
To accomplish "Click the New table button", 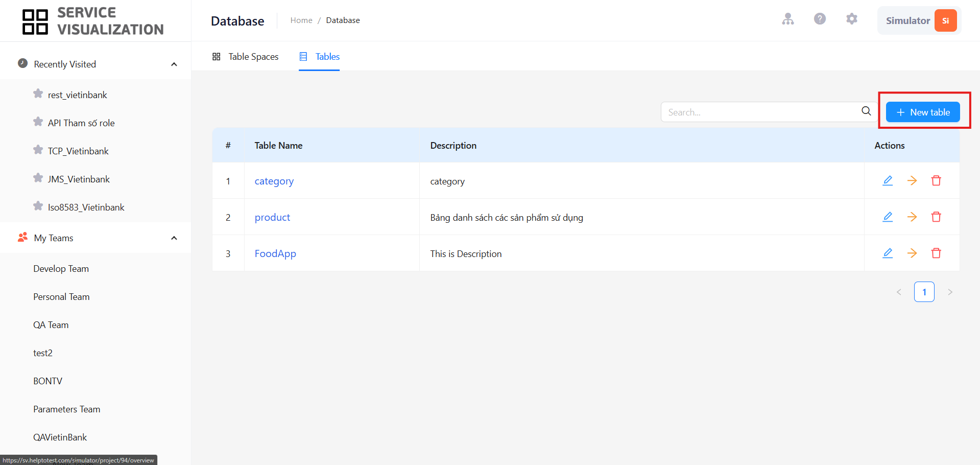I will pos(923,112).
